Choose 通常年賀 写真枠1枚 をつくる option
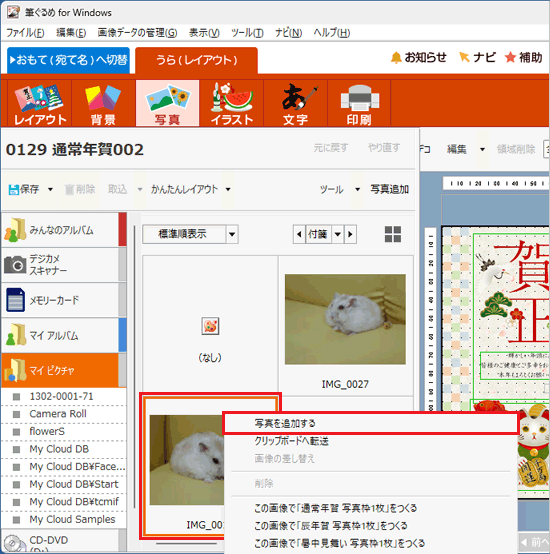This screenshot has height=554, width=550. [x=371, y=508]
